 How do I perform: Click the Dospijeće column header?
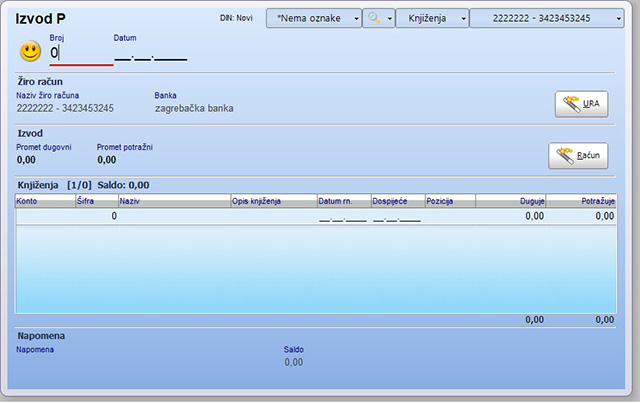[398, 201]
